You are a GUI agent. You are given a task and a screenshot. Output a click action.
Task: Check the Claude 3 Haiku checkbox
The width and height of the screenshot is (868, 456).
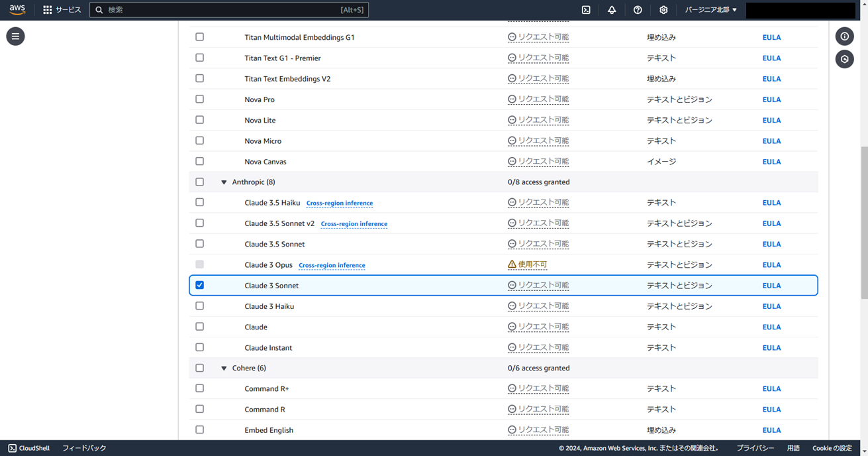click(199, 306)
